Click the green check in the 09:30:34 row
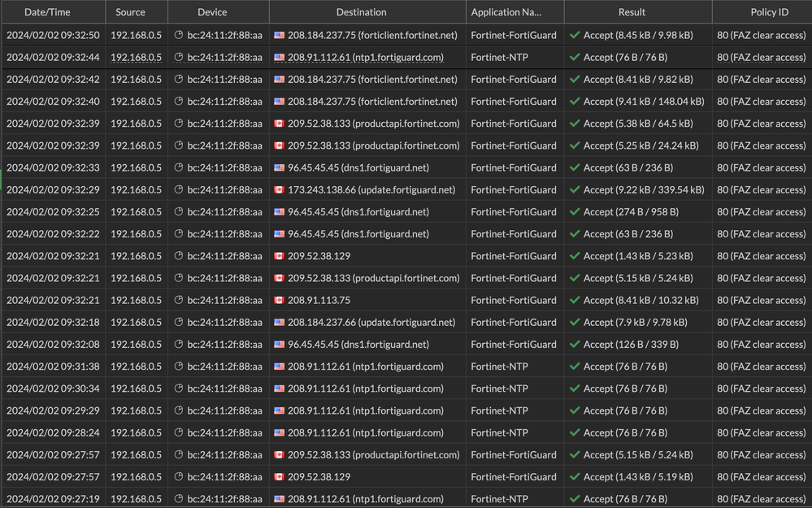 pyautogui.click(x=575, y=389)
